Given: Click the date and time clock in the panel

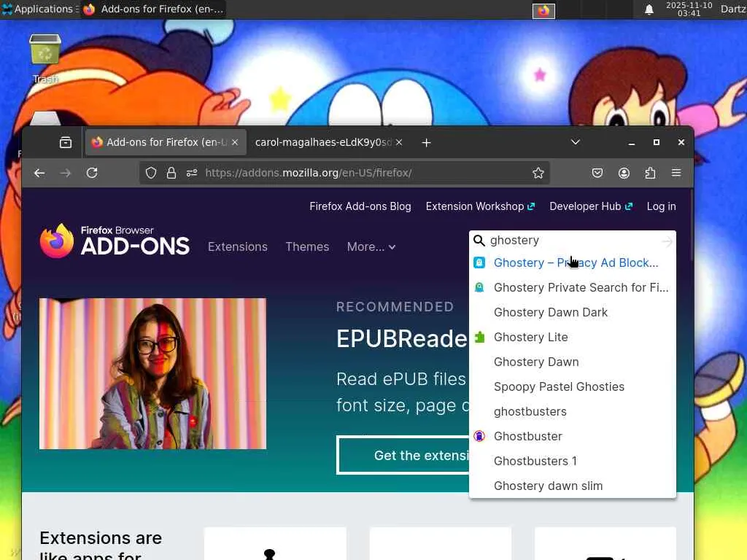Looking at the screenshot, I should (x=689, y=9).
